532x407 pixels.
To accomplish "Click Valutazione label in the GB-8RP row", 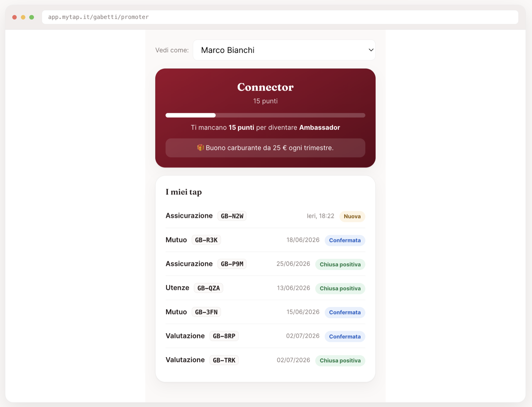I will 185,336.
